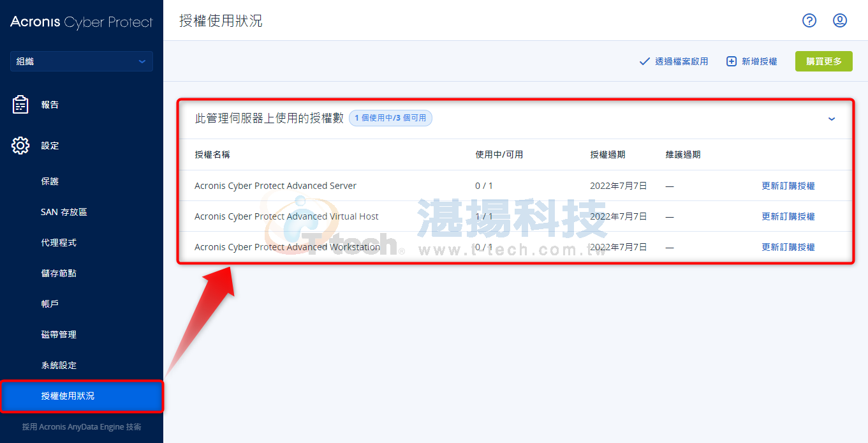
Task: Select 代理程式 in the sidebar
Action: [x=59, y=243]
